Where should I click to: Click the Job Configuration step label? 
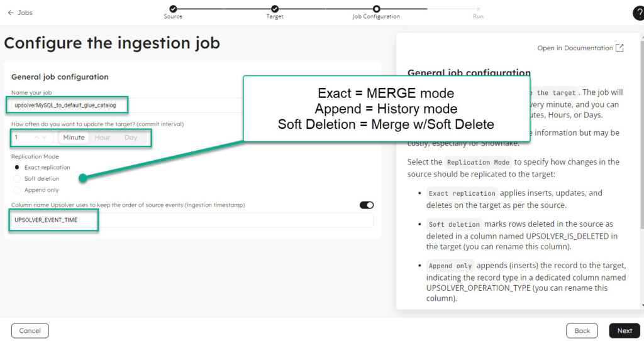(376, 16)
